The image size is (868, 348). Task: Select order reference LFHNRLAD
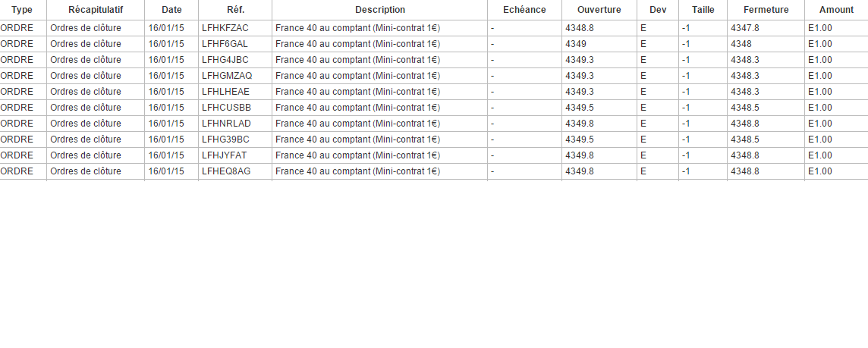click(x=226, y=124)
